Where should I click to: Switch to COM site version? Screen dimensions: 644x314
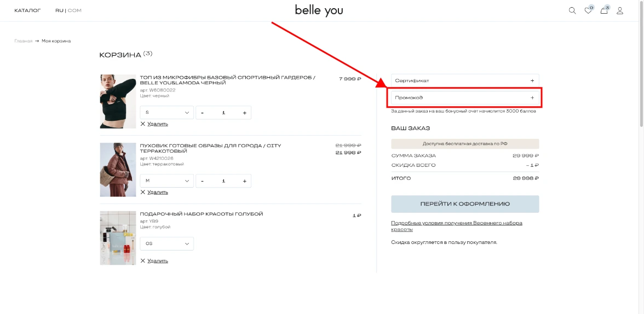74,11
